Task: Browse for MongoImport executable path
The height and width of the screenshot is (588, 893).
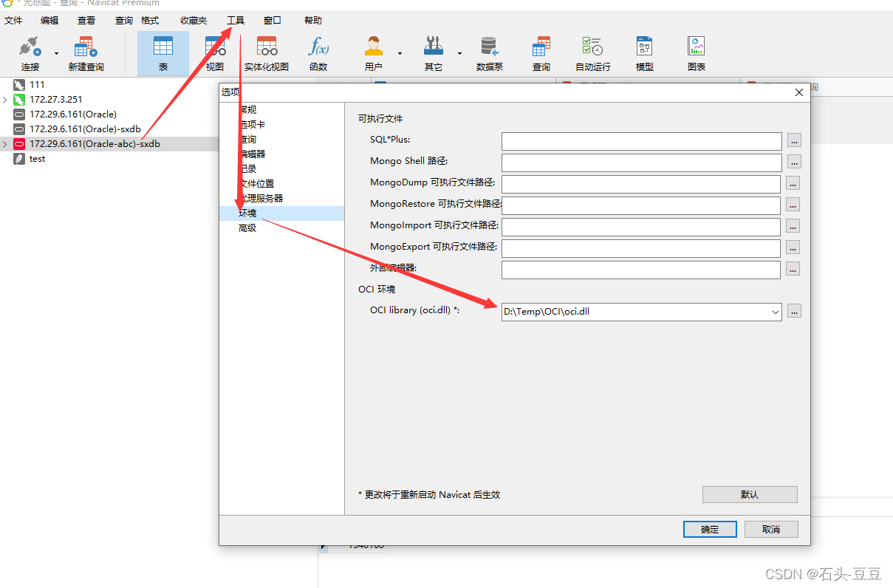Action: (x=793, y=226)
